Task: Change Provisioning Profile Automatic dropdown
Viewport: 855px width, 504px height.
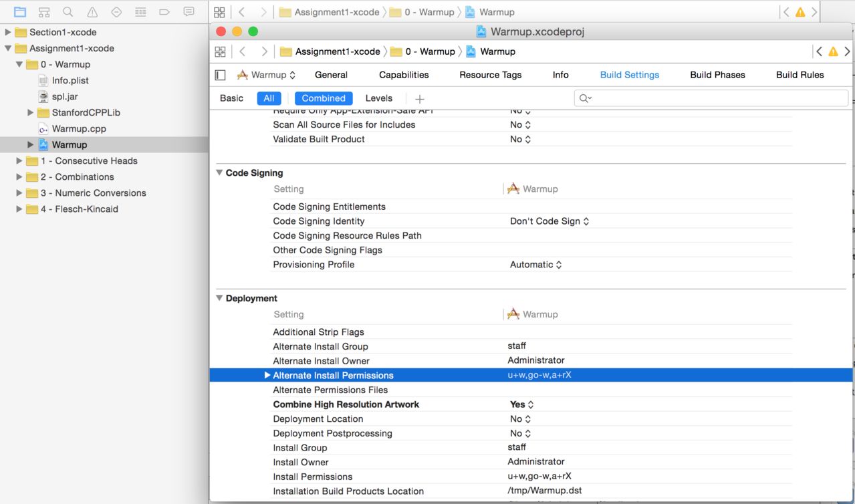Action: coord(536,265)
